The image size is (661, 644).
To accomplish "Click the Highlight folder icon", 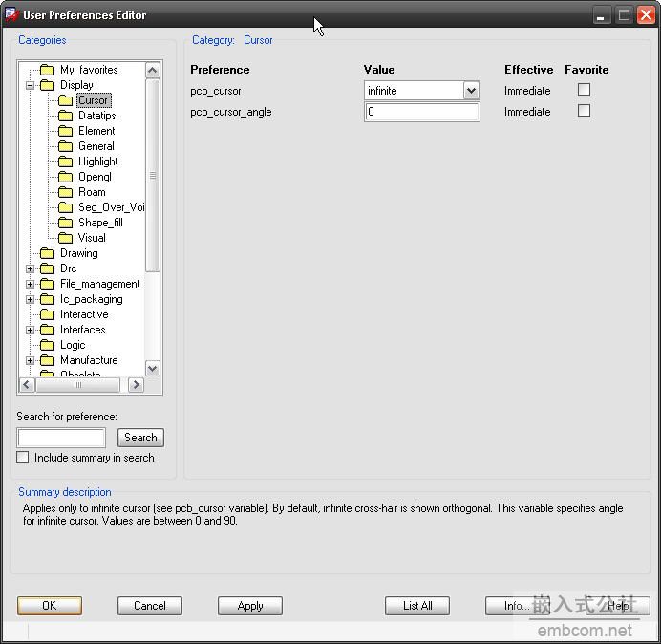I will [x=65, y=161].
